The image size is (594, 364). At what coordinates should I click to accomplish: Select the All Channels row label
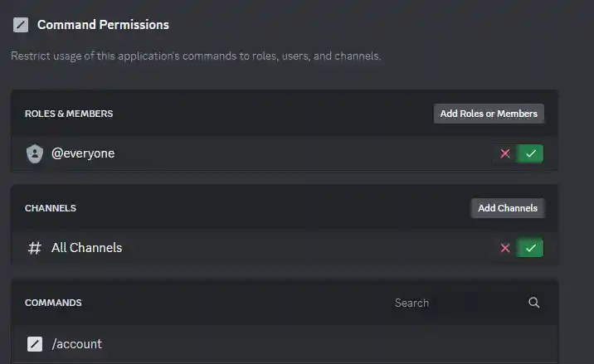click(86, 248)
